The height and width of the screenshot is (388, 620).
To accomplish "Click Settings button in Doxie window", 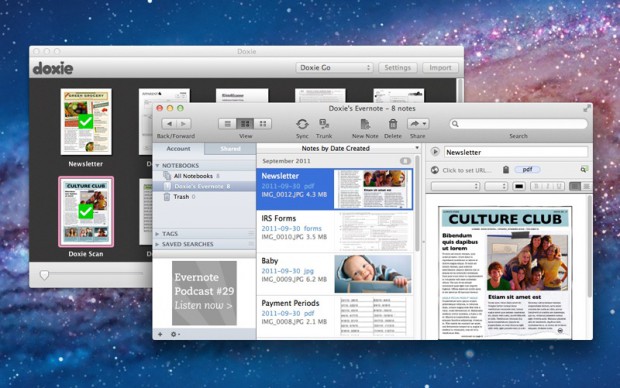I will tap(397, 68).
